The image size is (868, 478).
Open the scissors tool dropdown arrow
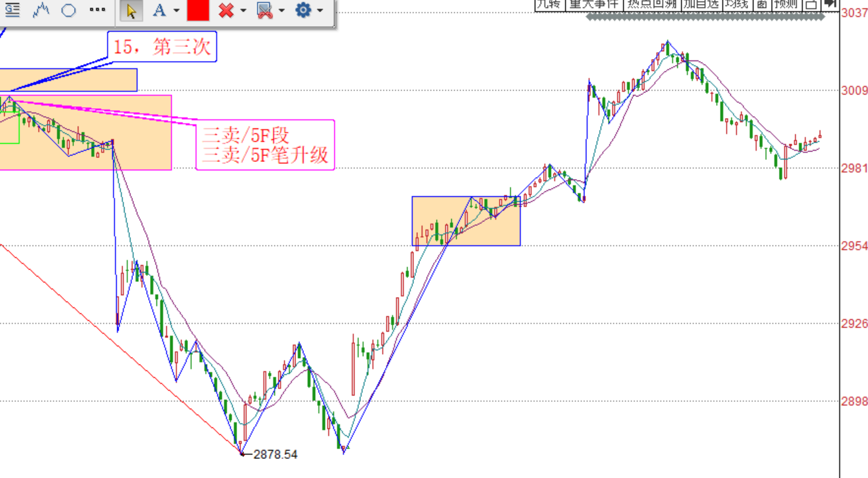[281, 11]
